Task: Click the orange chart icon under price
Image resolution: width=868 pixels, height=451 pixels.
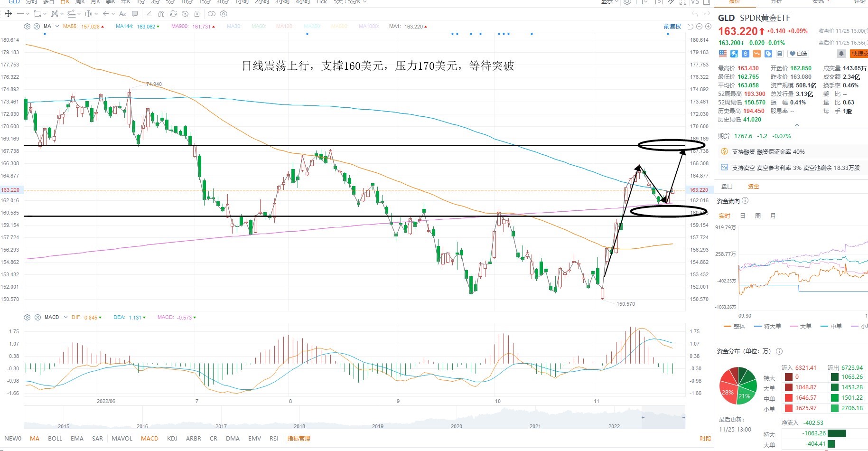Action: tap(757, 54)
